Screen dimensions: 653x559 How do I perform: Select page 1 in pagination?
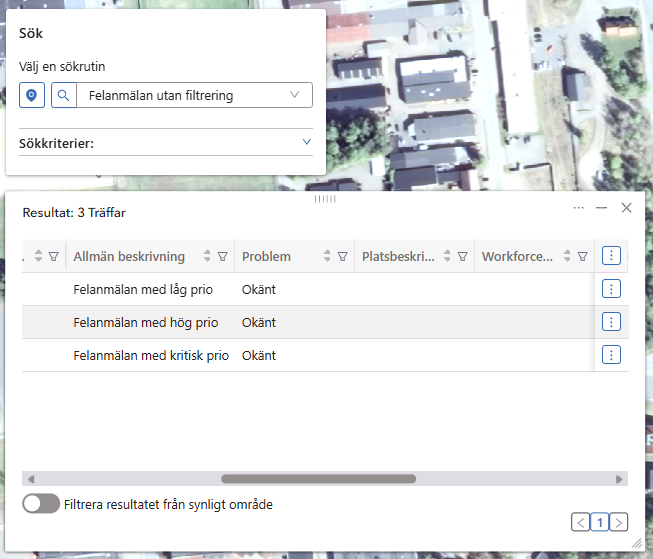click(600, 522)
